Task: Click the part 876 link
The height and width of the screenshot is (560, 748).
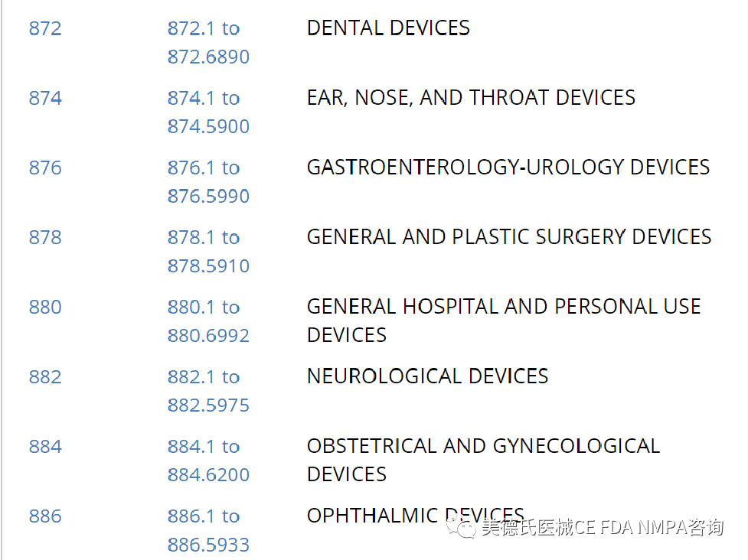Action: [45, 168]
